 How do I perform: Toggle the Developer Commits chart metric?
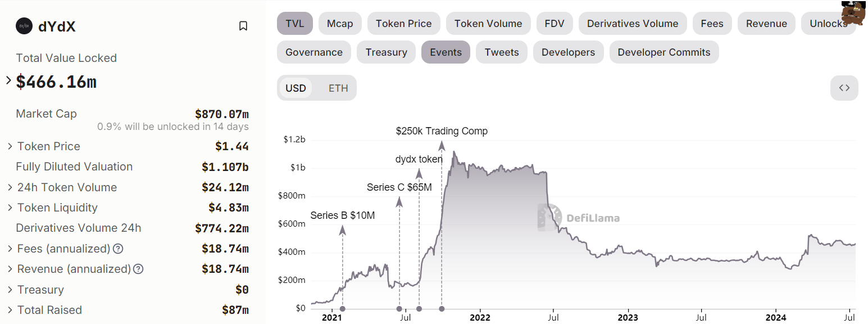pyautogui.click(x=664, y=52)
